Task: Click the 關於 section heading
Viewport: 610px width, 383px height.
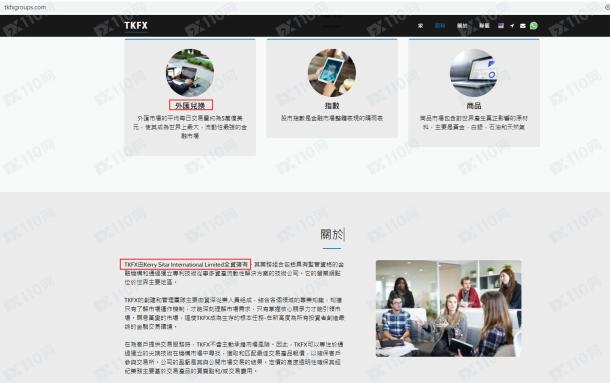Action: click(x=332, y=234)
